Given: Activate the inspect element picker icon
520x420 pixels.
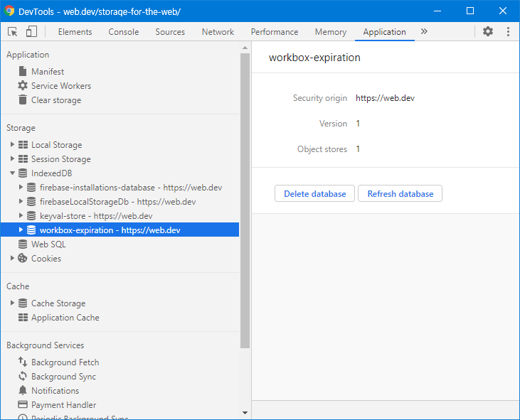Looking at the screenshot, I should tap(12, 32).
